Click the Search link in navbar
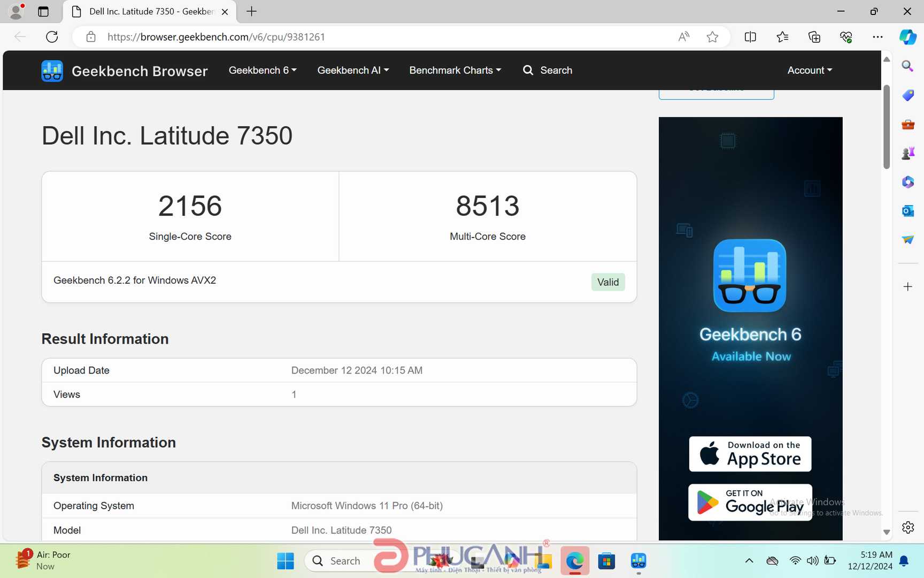Viewport: 924px width, 578px height. pos(548,70)
